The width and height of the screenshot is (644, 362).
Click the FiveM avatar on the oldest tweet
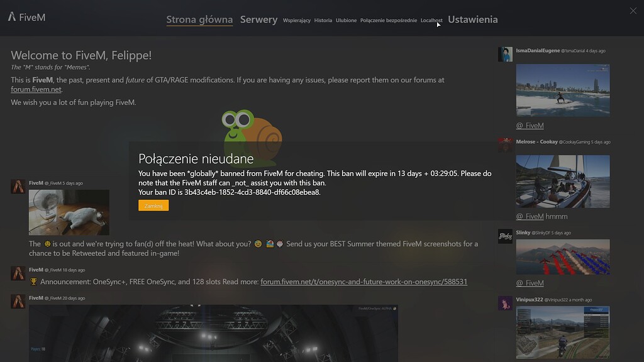(x=17, y=301)
